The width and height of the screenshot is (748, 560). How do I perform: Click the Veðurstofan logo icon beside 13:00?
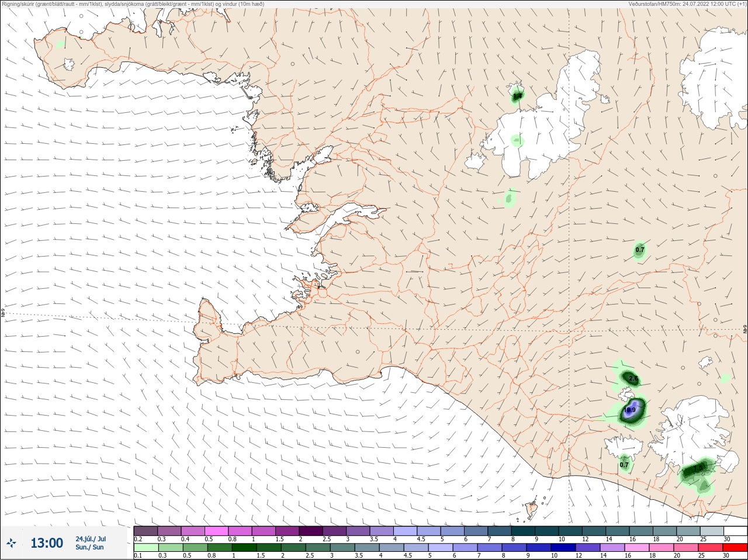11,543
